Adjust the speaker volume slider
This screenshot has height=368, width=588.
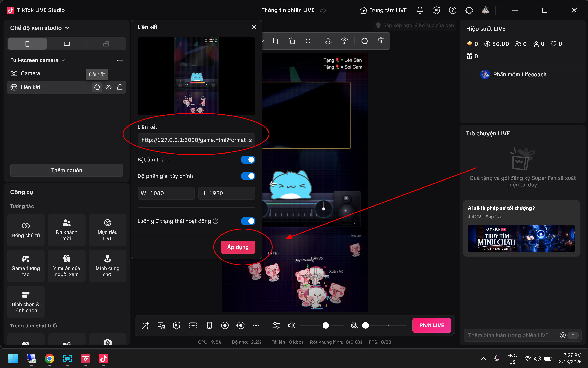tap(322, 325)
